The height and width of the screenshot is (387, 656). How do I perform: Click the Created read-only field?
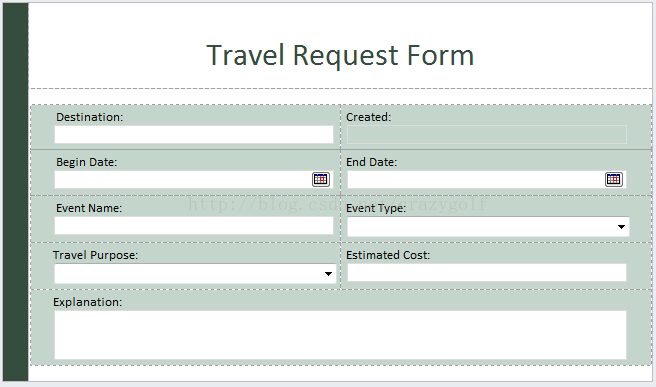pyautogui.click(x=487, y=135)
